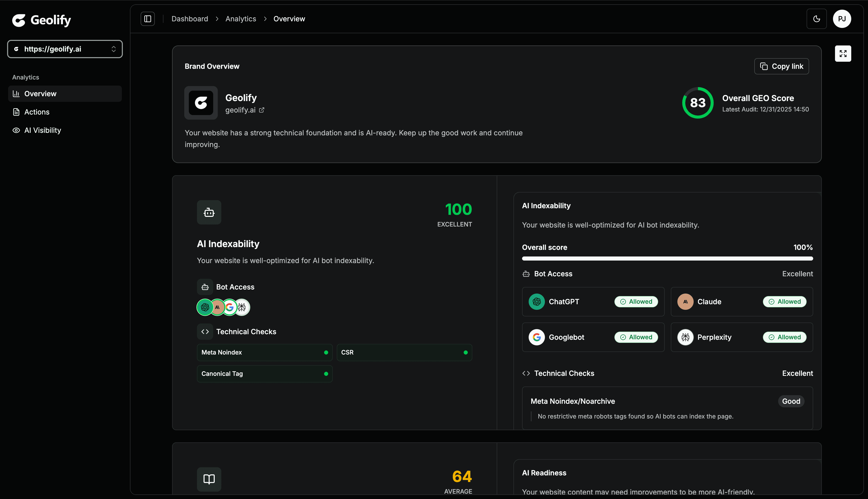Select the Canonical Tag check chip
The width and height of the screenshot is (868, 499).
(265, 374)
